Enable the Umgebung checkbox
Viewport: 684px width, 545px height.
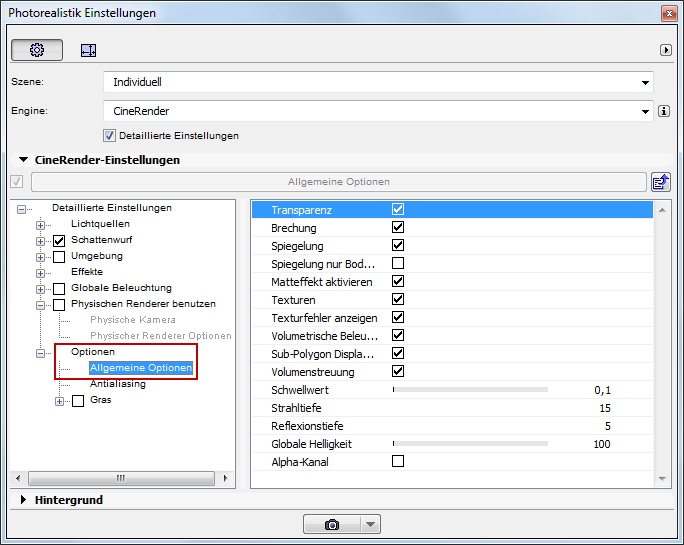[59, 257]
